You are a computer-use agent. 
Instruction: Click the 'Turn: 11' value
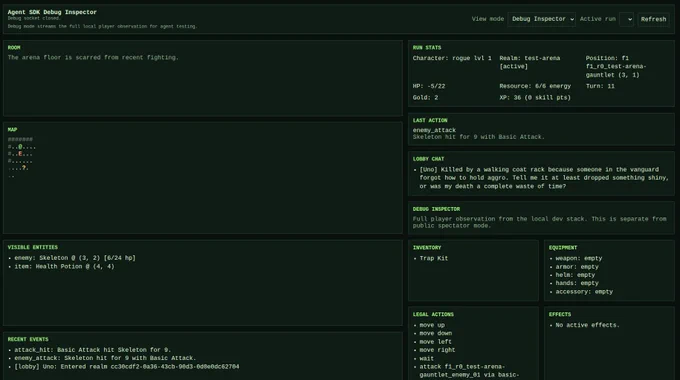point(600,86)
